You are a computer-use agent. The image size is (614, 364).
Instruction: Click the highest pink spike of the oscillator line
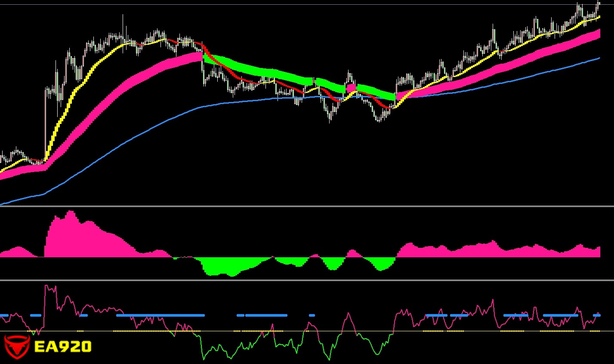[46, 286]
